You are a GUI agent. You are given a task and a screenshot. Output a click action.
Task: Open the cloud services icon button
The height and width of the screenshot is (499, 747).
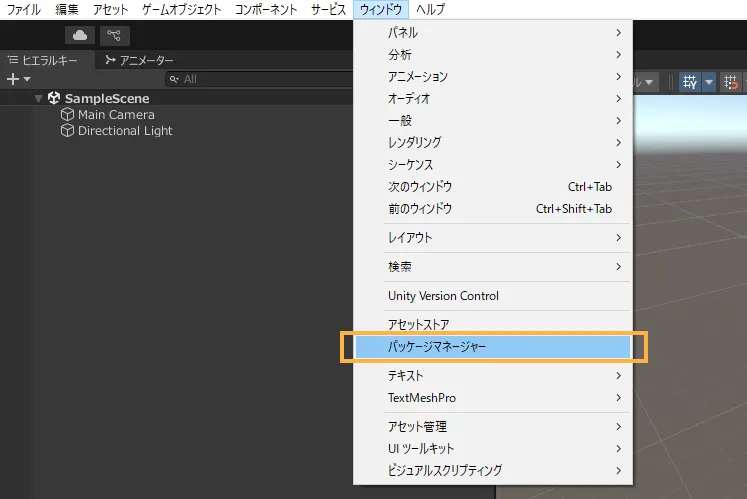[x=80, y=35]
